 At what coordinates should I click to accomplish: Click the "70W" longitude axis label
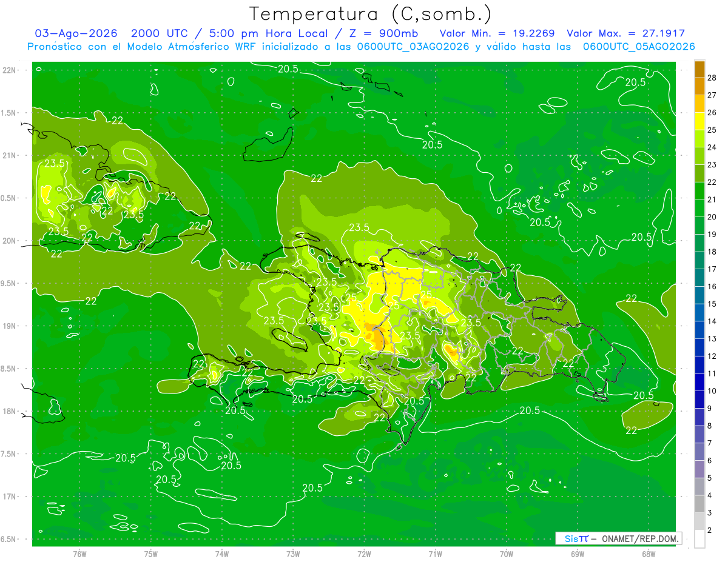[507, 554]
